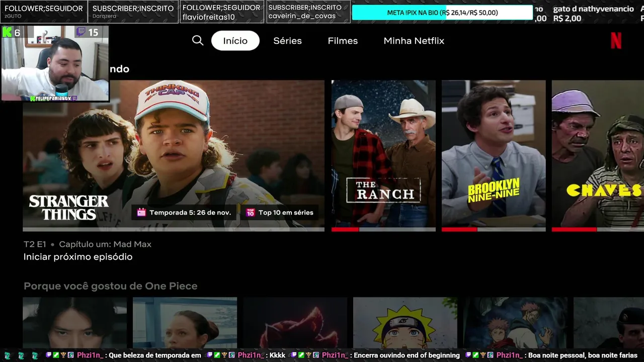Switch to the Séries tab
This screenshot has height=362, width=644.
(287, 41)
